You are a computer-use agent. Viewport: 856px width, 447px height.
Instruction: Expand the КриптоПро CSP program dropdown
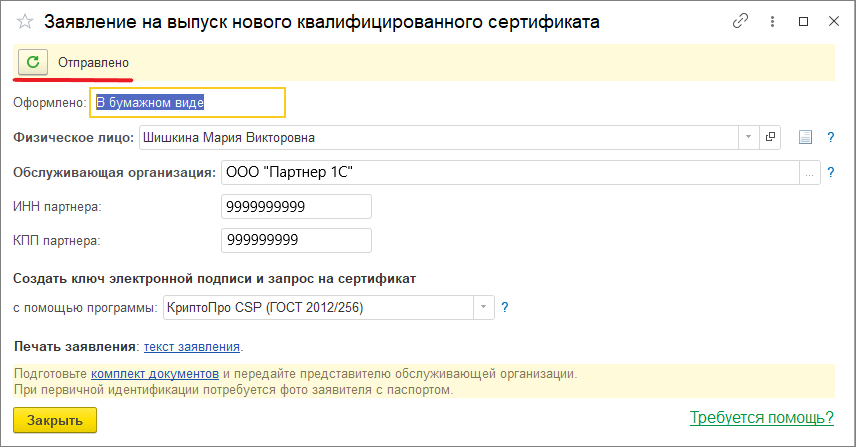(x=484, y=307)
